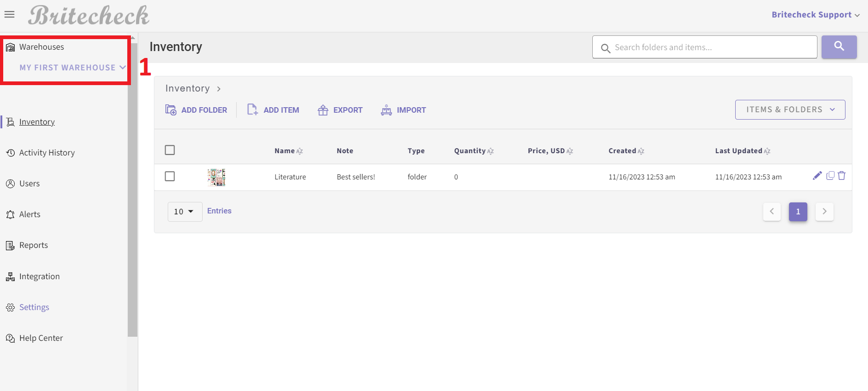Click the Literature folder name
Screen dimensions: 868x391
[x=290, y=177]
